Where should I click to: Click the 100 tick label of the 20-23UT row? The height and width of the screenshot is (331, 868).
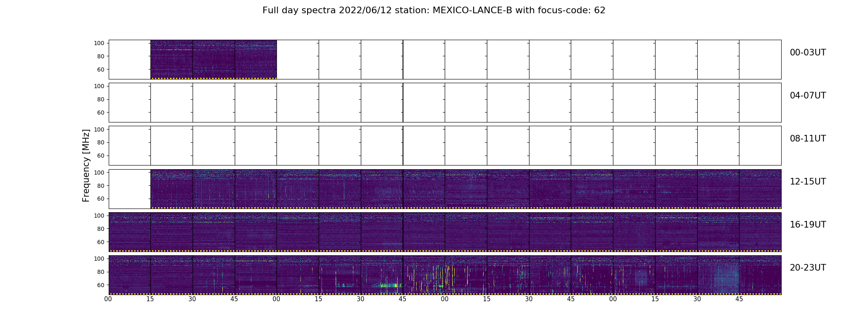(x=99, y=259)
